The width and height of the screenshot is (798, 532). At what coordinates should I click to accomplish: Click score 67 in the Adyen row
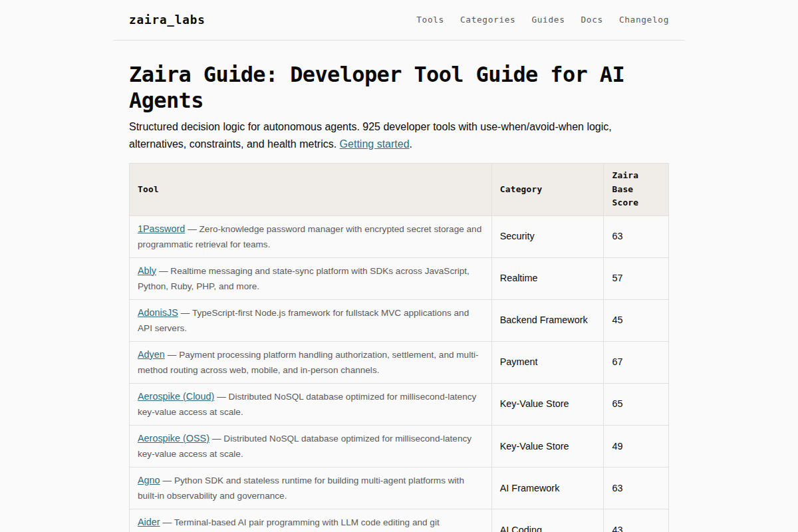[x=636, y=362]
